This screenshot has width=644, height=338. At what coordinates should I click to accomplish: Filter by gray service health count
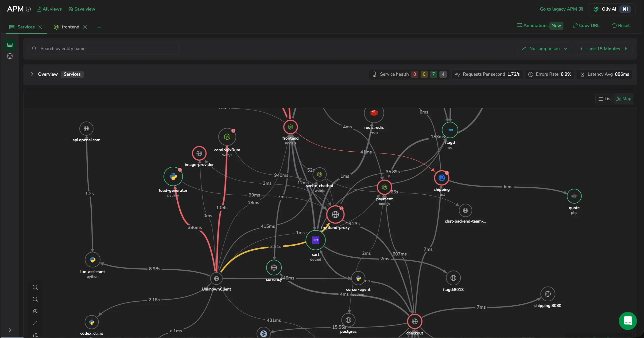point(443,74)
